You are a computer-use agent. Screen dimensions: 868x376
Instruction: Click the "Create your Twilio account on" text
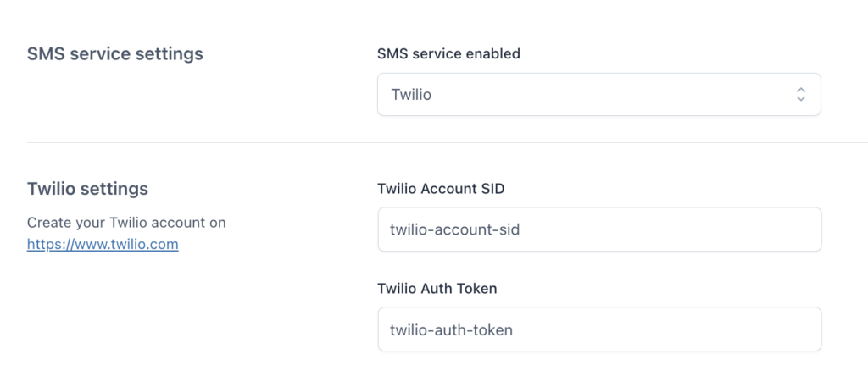(x=126, y=223)
